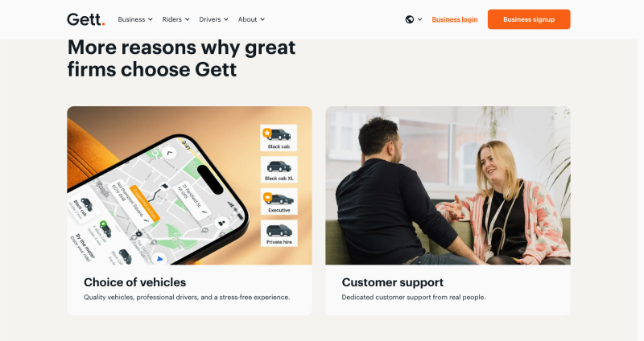Open the Business login link
The image size is (644, 341).
pos(455,19)
